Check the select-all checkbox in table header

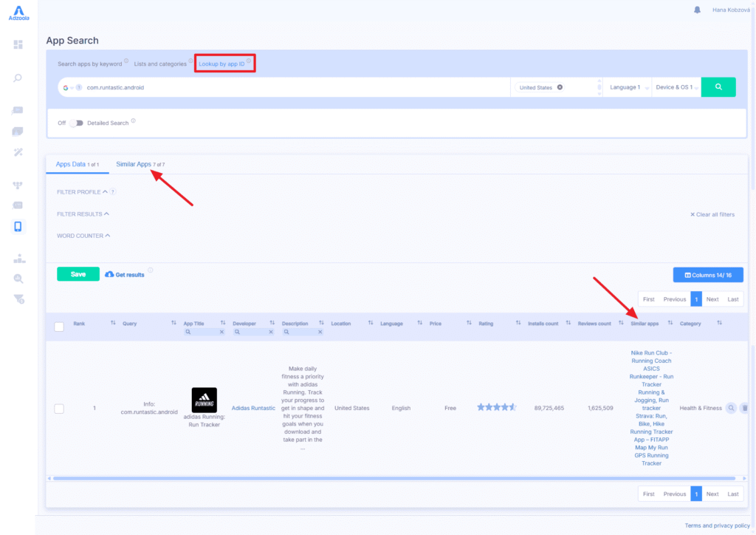59,326
